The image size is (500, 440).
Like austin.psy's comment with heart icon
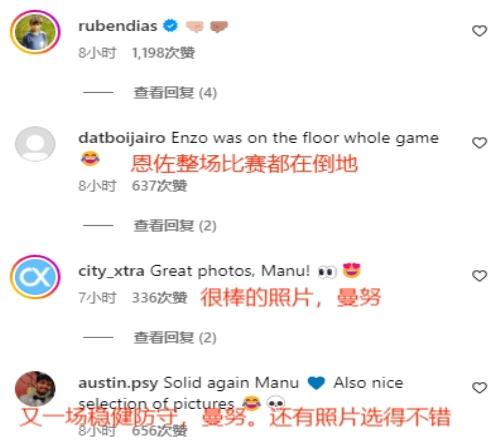[479, 388]
